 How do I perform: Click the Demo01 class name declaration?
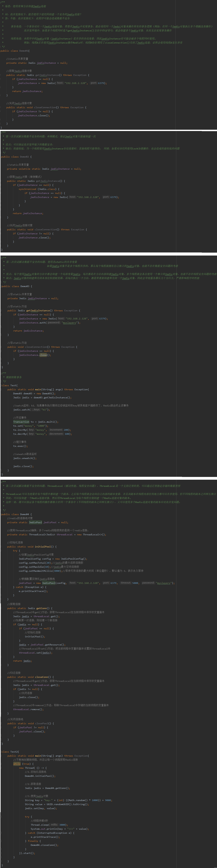point(24,51)
